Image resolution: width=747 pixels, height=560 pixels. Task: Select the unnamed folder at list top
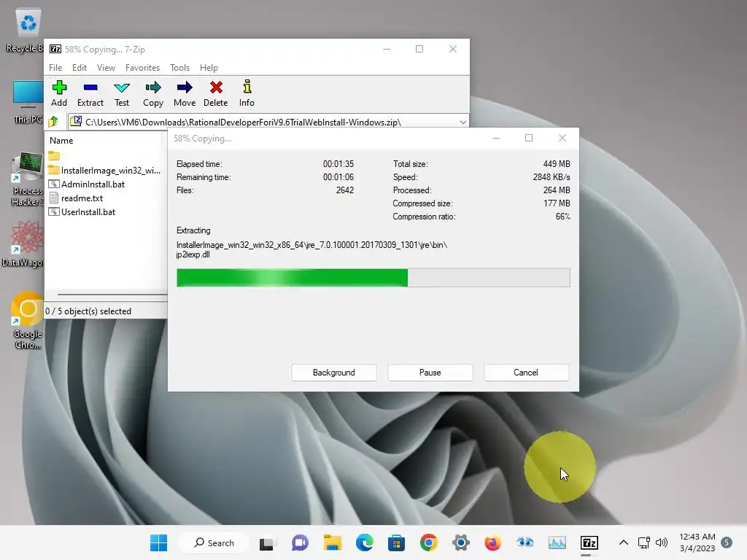[x=54, y=156]
